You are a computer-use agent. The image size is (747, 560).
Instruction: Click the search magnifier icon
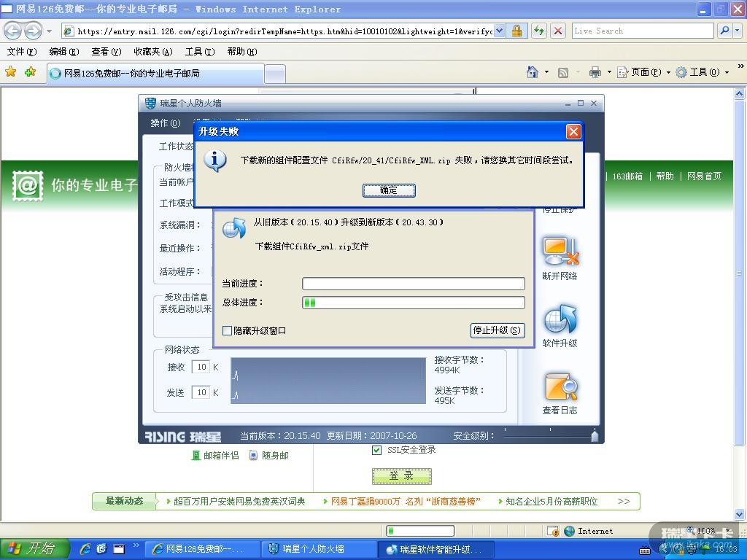(724, 31)
